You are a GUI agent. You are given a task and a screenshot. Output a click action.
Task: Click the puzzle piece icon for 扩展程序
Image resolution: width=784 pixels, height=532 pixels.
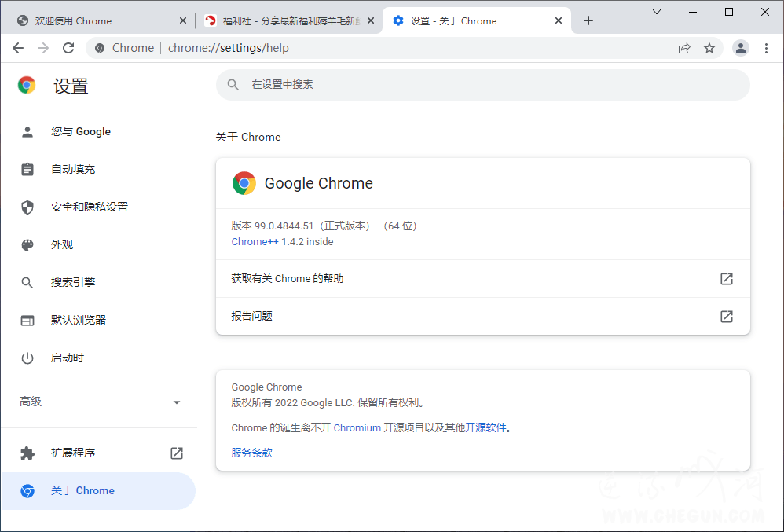click(x=27, y=453)
